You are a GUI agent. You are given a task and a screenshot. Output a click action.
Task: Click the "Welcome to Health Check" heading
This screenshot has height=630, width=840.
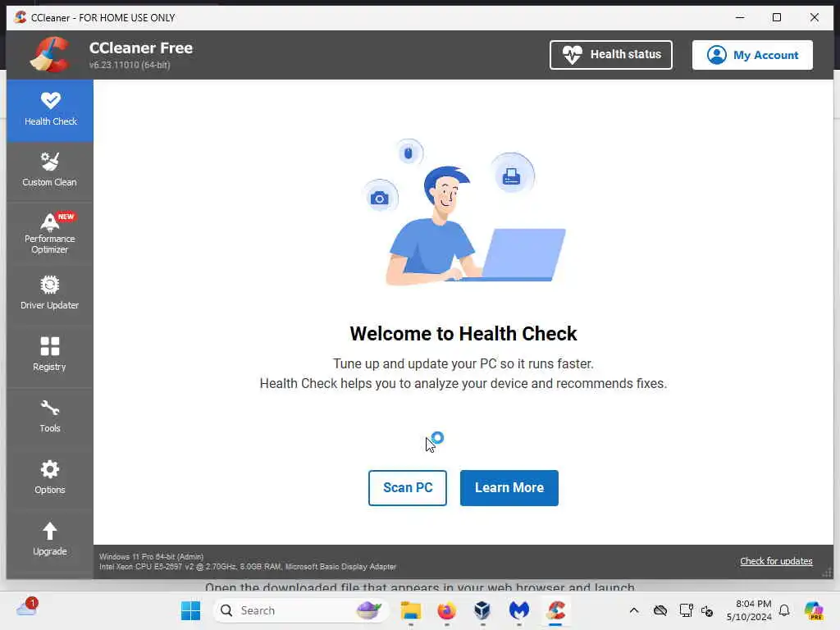pyautogui.click(x=463, y=333)
